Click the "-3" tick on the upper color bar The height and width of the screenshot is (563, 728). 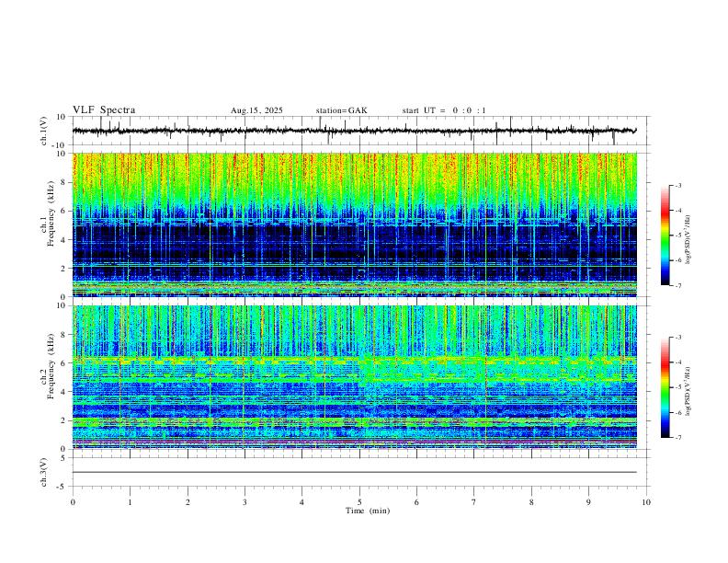coord(678,185)
